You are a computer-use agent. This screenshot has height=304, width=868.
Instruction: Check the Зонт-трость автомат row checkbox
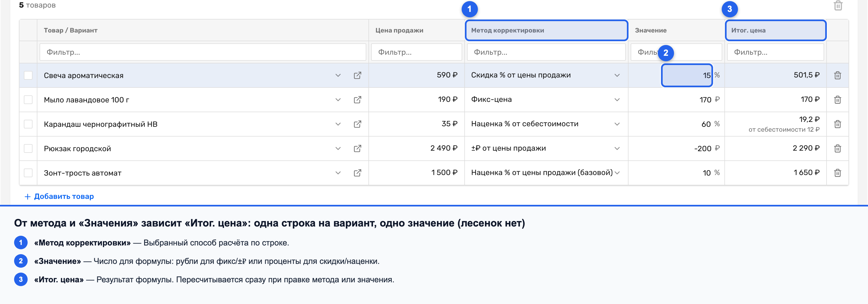tap(28, 173)
